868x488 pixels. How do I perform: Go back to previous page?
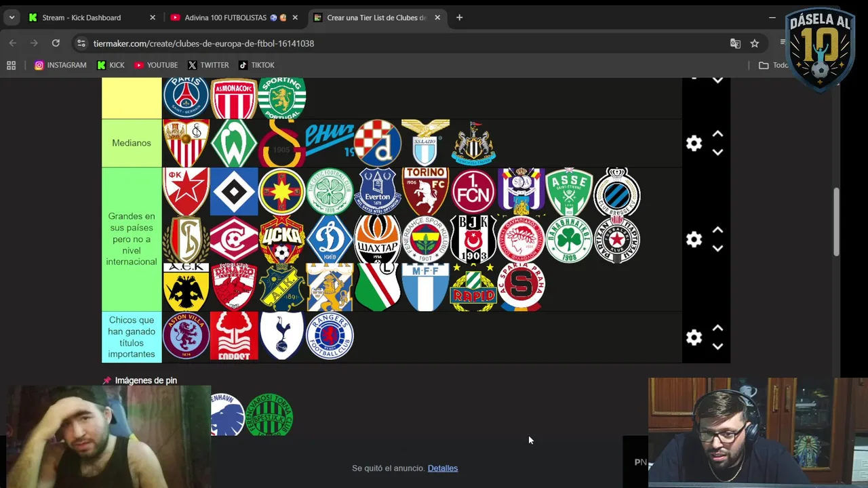[12, 43]
